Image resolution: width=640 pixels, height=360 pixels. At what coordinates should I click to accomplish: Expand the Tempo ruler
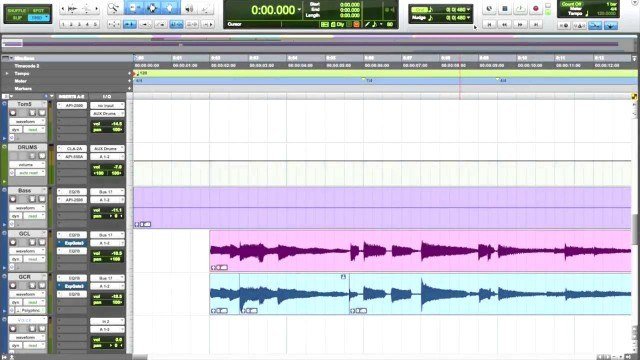pos(7,73)
